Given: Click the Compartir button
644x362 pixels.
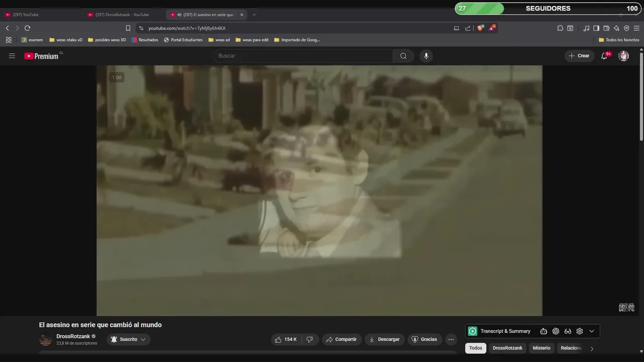Looking at the screenshot, I should (341, 339).
